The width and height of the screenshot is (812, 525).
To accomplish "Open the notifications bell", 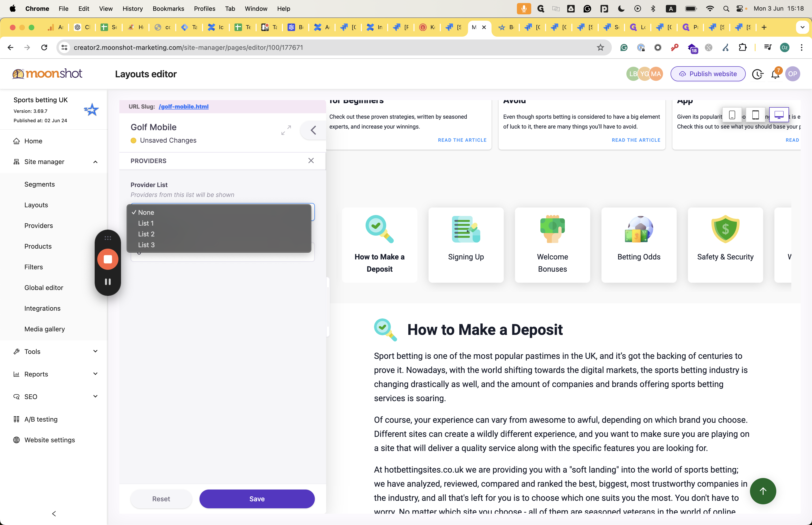I will tap(775, 74).
